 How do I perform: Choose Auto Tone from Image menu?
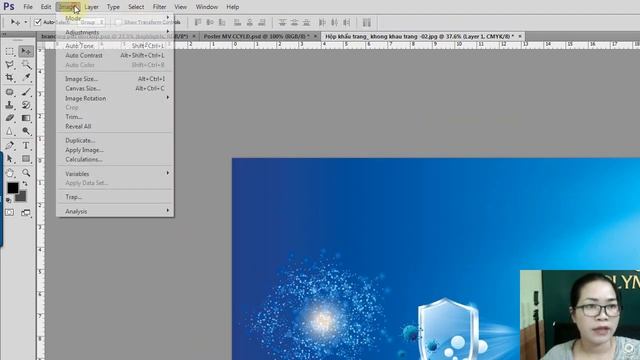pos(115,46)
